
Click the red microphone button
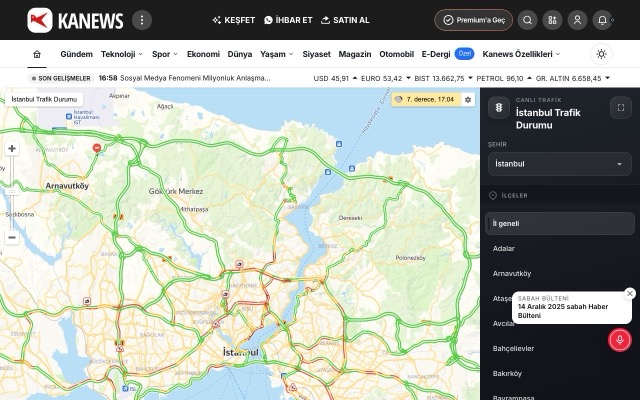(x=620, y=340)
